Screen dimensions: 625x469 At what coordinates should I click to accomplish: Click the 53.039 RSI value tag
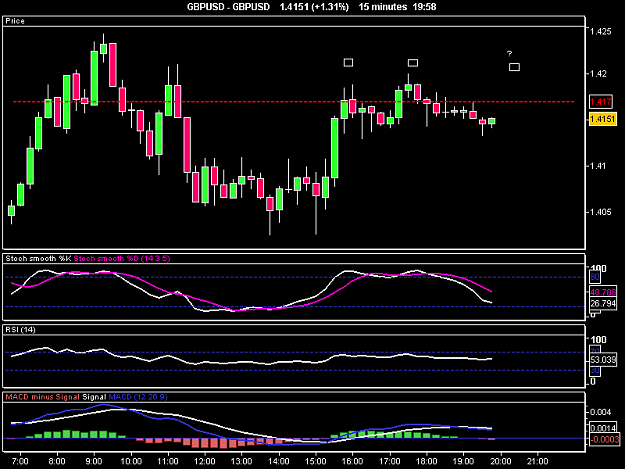tap(603, 360)
